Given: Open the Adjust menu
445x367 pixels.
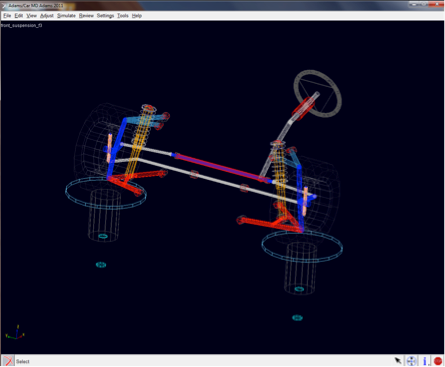Looking at the screenshot, I should (47, 16).
